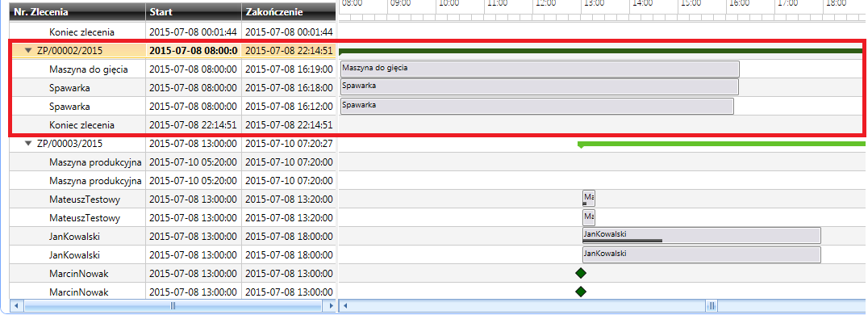Click the light green ZP/00003/2015 summary bar

[x=722, y=145]
